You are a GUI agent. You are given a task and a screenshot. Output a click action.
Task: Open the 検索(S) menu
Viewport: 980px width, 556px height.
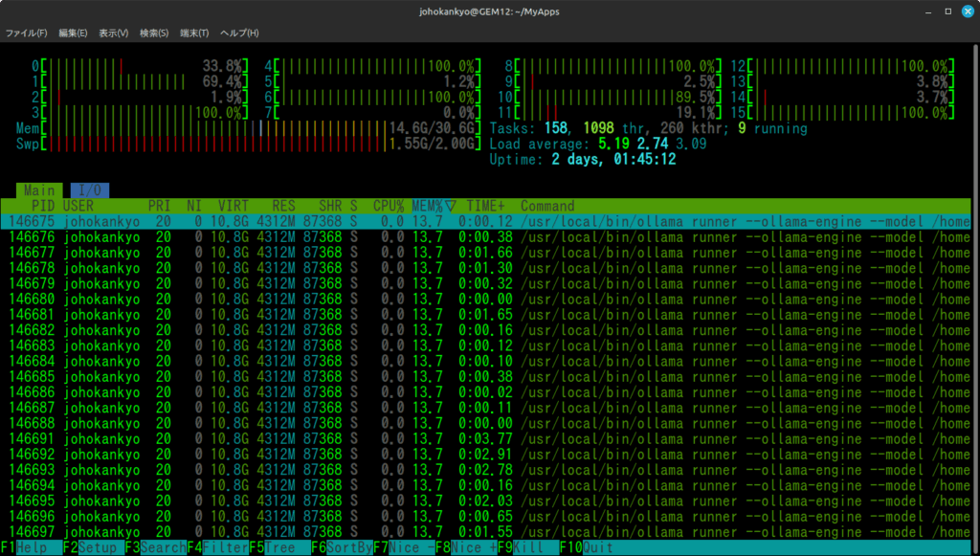(154, 33)
